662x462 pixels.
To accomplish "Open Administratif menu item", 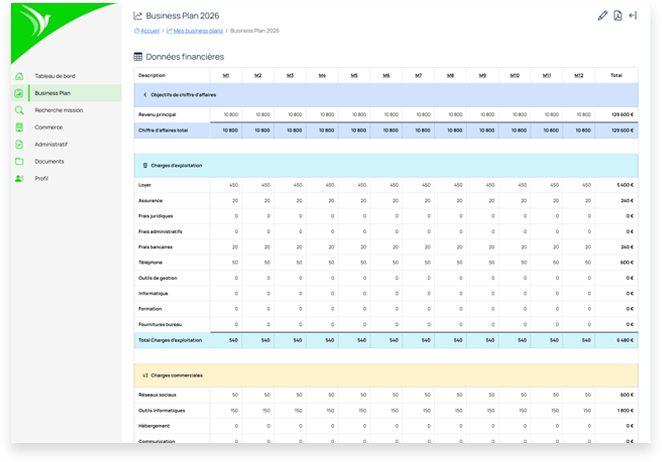I will (51, 144).
